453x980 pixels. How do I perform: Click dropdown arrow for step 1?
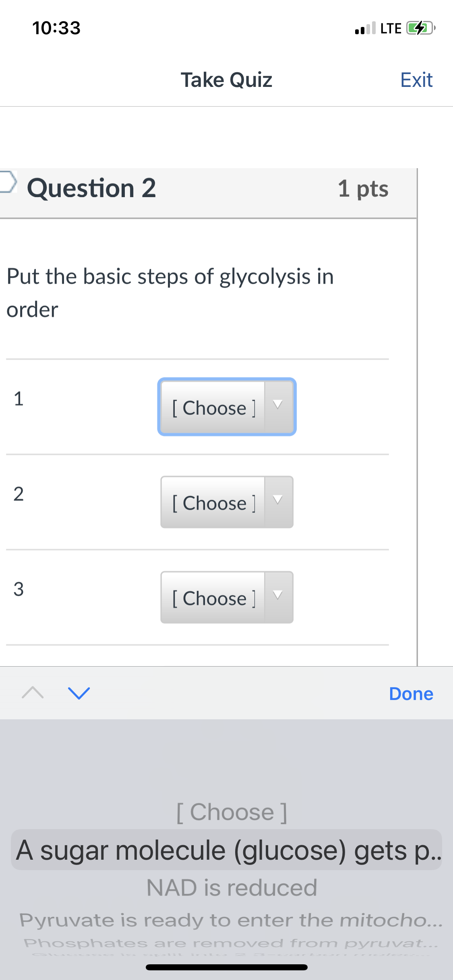pyautogui.click(x=278, y=407)
